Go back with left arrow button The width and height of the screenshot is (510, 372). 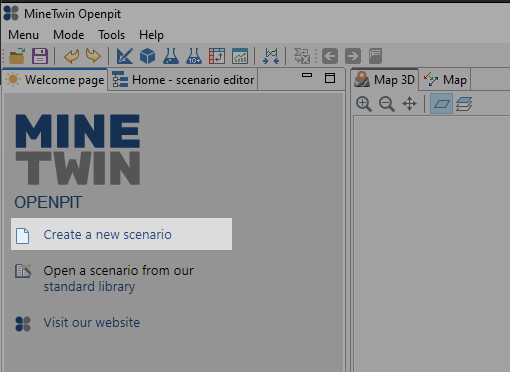tap(330, 56)
